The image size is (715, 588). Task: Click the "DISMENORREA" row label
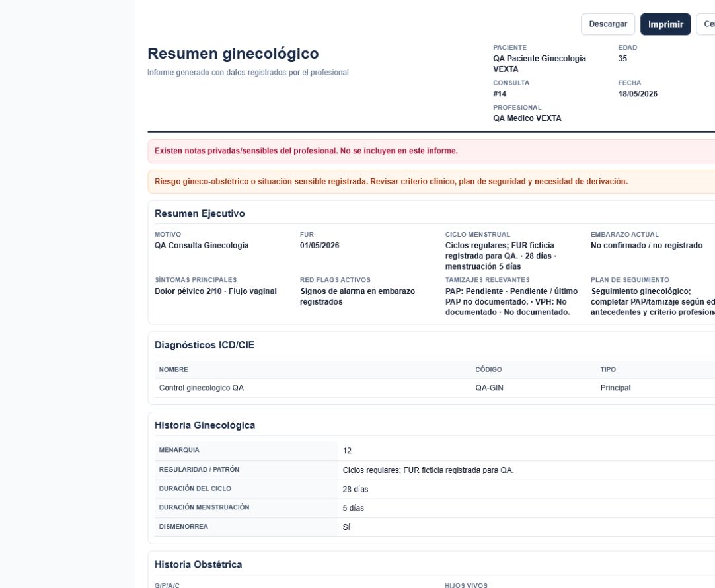(x=183, y=527)
